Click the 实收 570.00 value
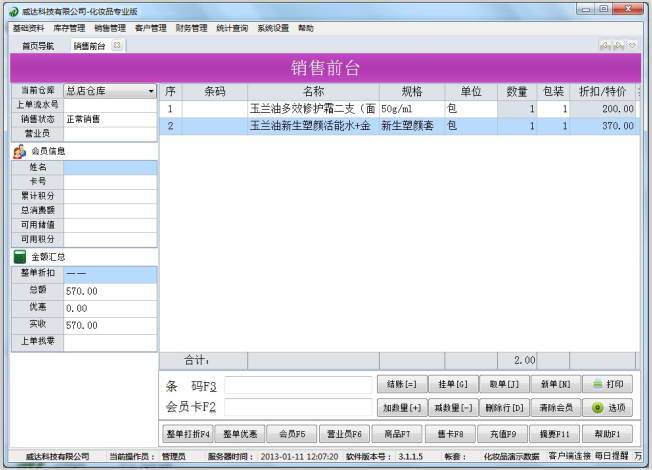 pos(110,325)
